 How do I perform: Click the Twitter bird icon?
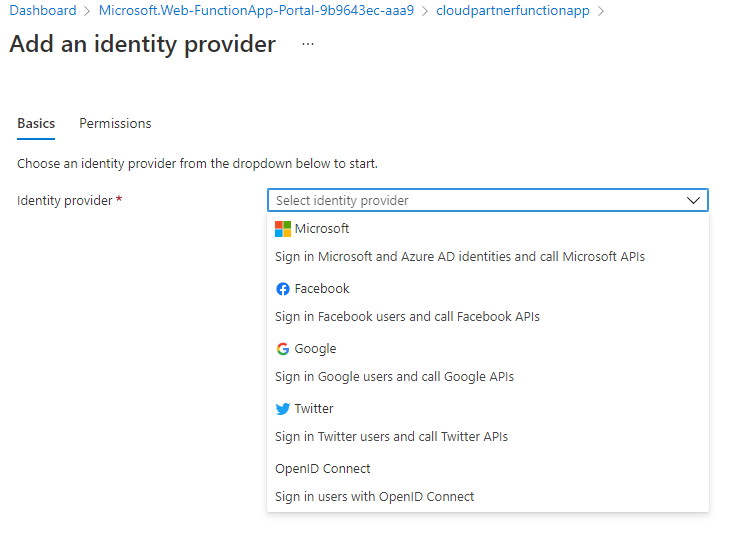coord(283,409)
